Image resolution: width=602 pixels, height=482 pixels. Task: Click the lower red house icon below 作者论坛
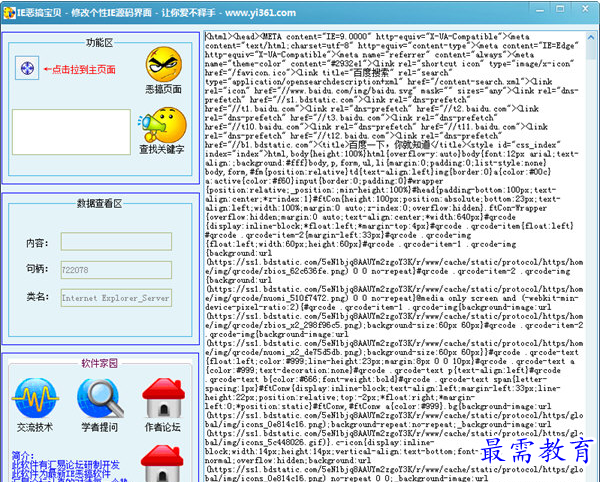pyautogui.click(x=162, y=463)
